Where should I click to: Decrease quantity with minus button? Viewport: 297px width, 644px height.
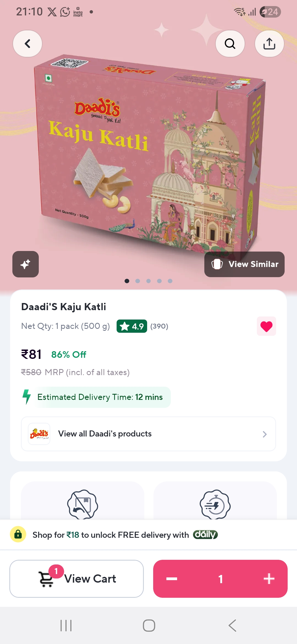172,579
